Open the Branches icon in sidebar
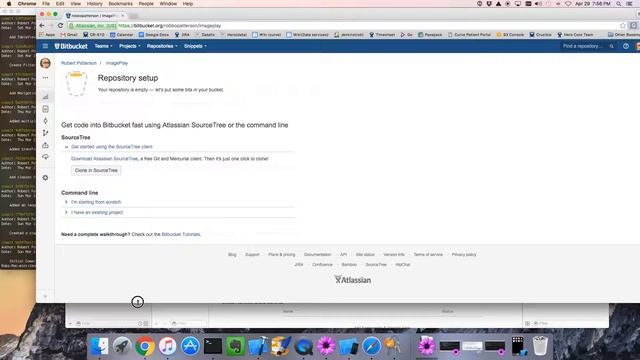 (x=45, y=133)
